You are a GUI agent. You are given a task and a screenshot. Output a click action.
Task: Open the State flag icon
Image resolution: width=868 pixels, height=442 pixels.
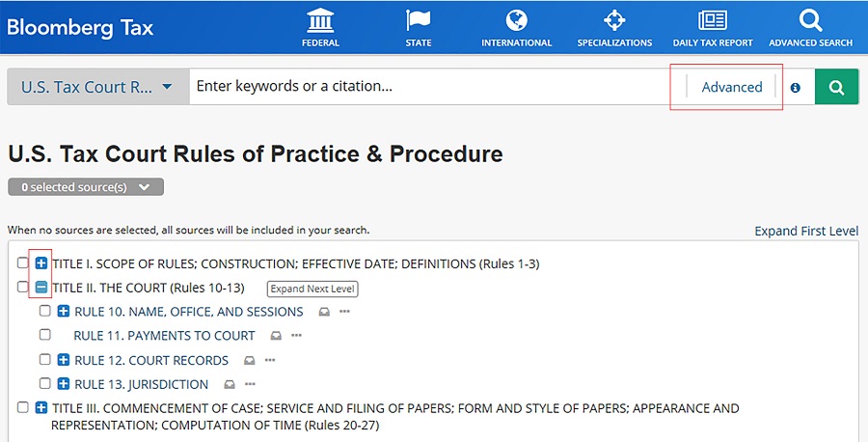[419, 21]
